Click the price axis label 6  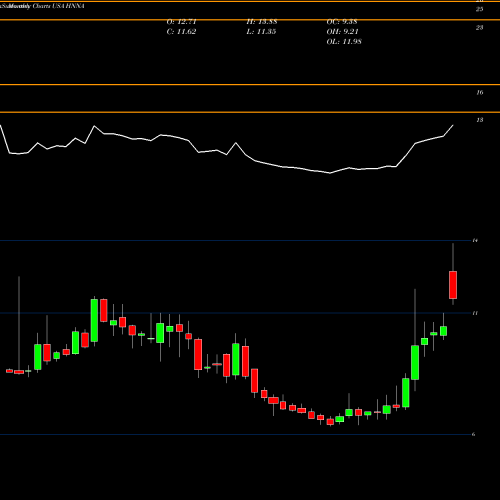(x=473, y=434)
